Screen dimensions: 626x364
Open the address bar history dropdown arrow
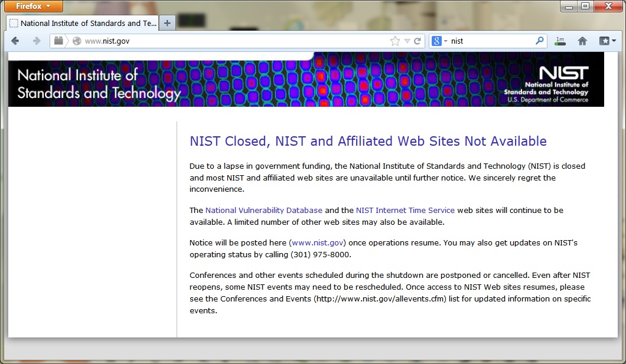click(407, 41)
